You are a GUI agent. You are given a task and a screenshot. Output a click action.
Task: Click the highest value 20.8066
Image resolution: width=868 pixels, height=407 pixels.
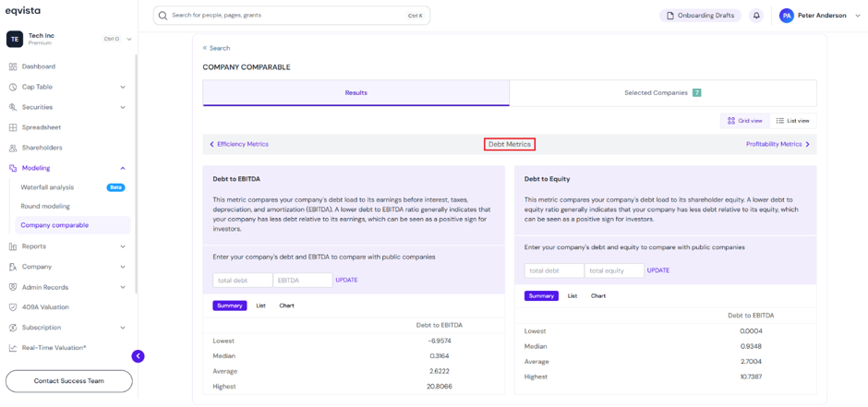click(x=440, y=387)
